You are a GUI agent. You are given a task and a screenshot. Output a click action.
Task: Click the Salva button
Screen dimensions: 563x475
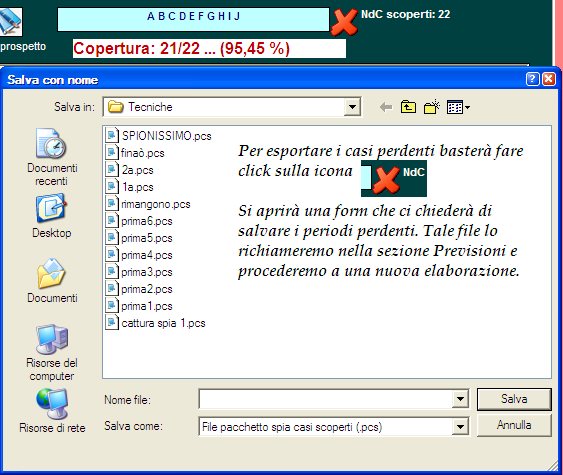pos(514,399)
